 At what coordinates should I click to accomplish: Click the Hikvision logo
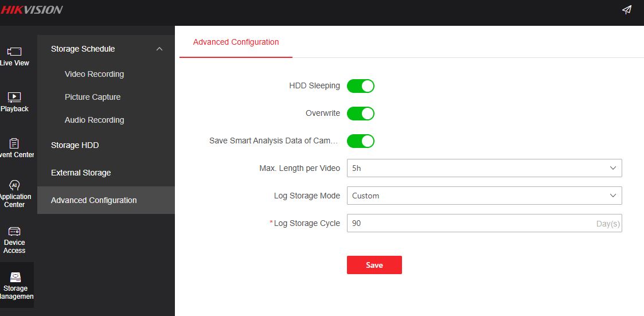pyautogui.click(x=32, y=10)
